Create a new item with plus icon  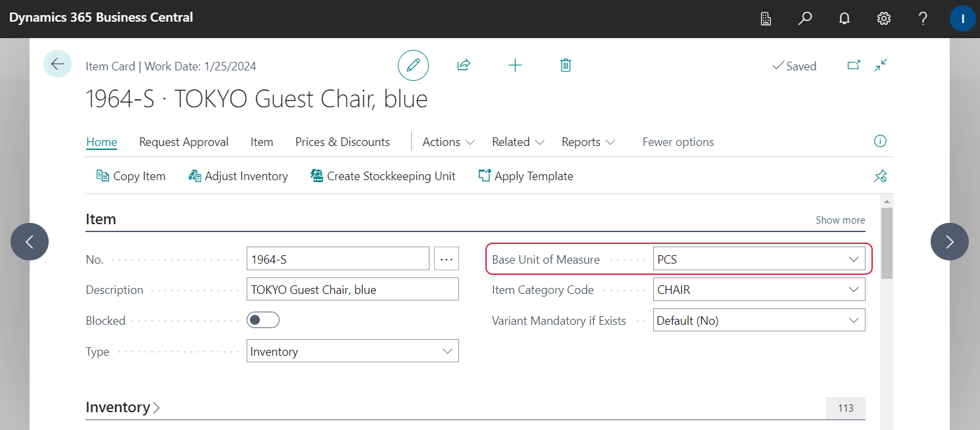(x=515, y=65)
